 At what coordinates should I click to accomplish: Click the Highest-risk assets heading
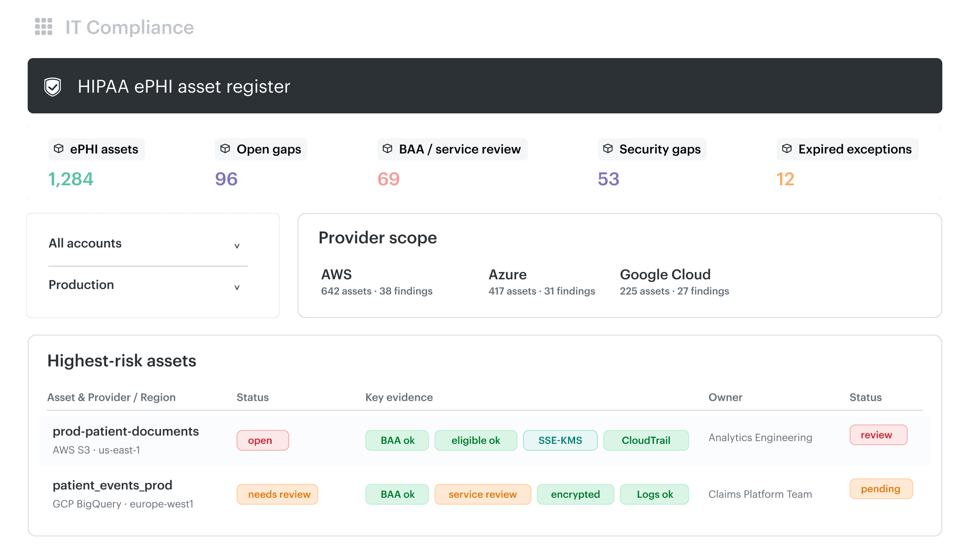pyautogui.click(x=122, y=361)
